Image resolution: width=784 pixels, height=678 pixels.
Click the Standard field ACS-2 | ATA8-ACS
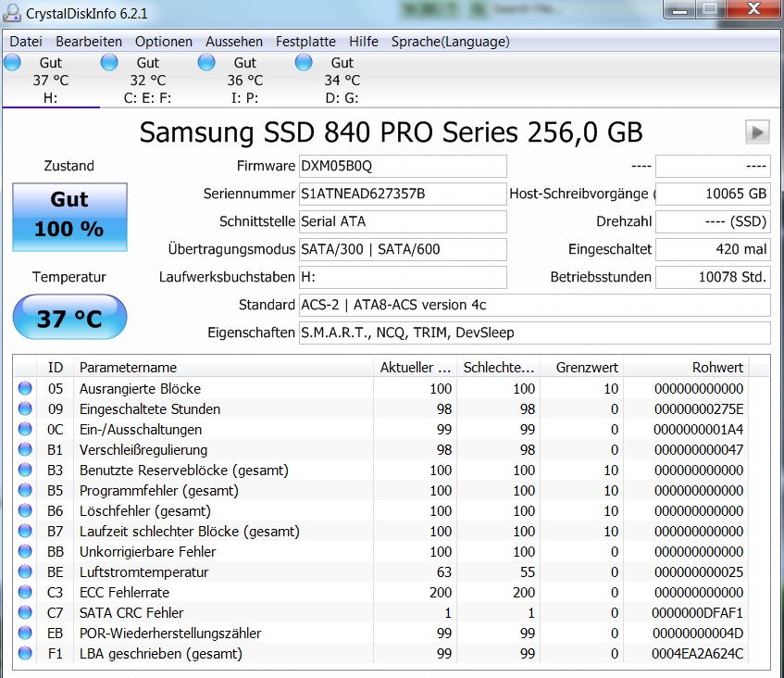pyautogui.click(x=534, y=305)
